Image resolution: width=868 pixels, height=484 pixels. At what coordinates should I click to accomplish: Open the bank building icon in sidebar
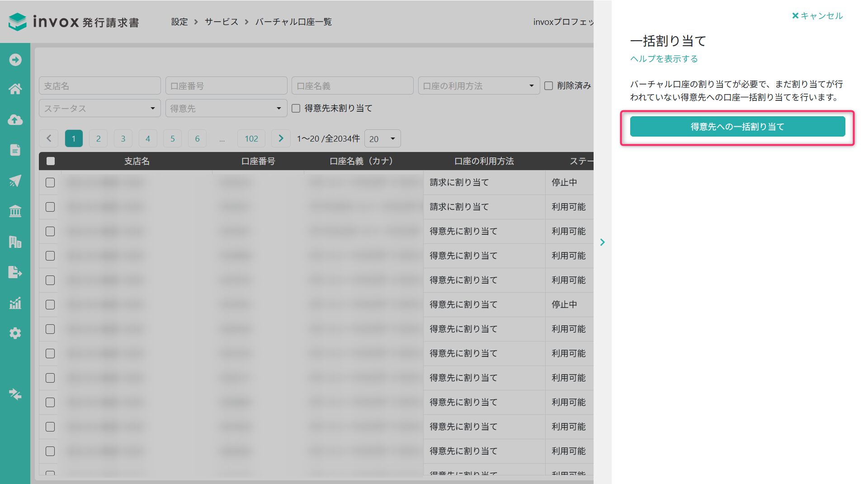(15, 211)
